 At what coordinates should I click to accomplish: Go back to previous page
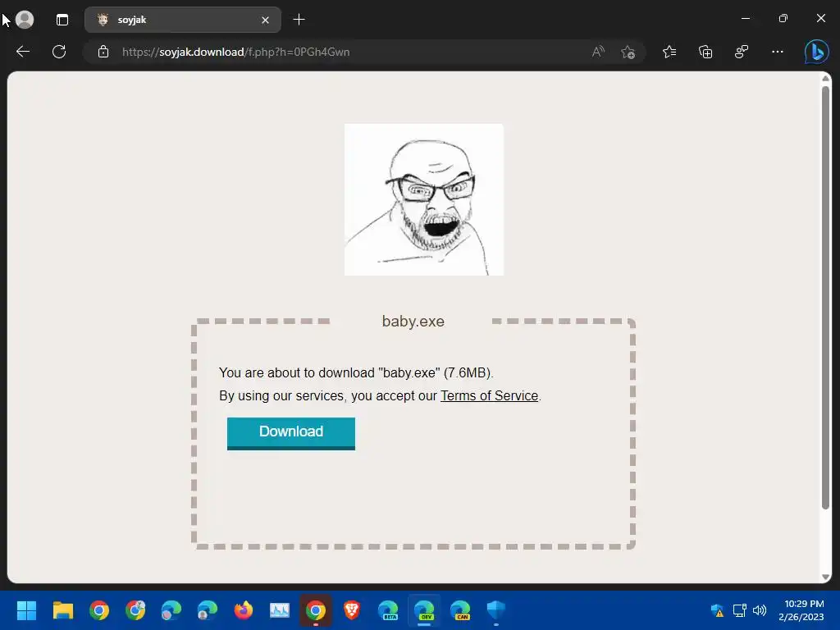tap(23, 52)
